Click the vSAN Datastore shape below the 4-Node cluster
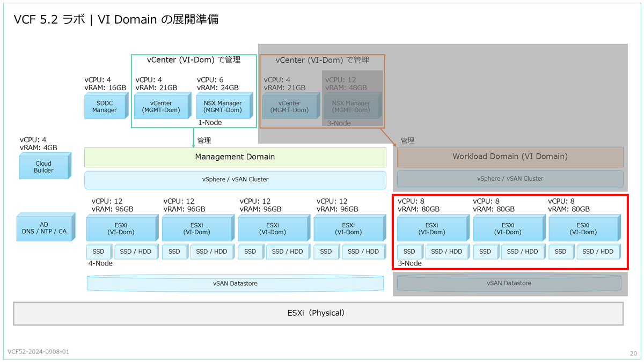The width and height of the screenshot is (644, 362). (235, 283)
